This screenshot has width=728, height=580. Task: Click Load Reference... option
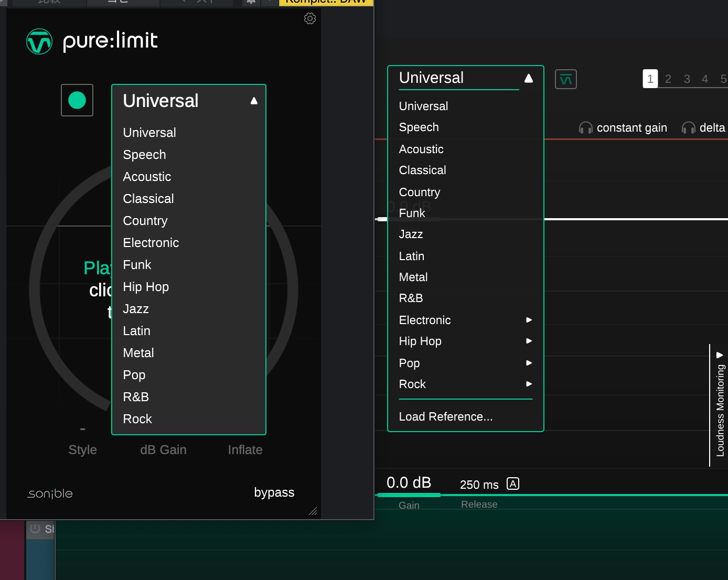tap(445, 416)
